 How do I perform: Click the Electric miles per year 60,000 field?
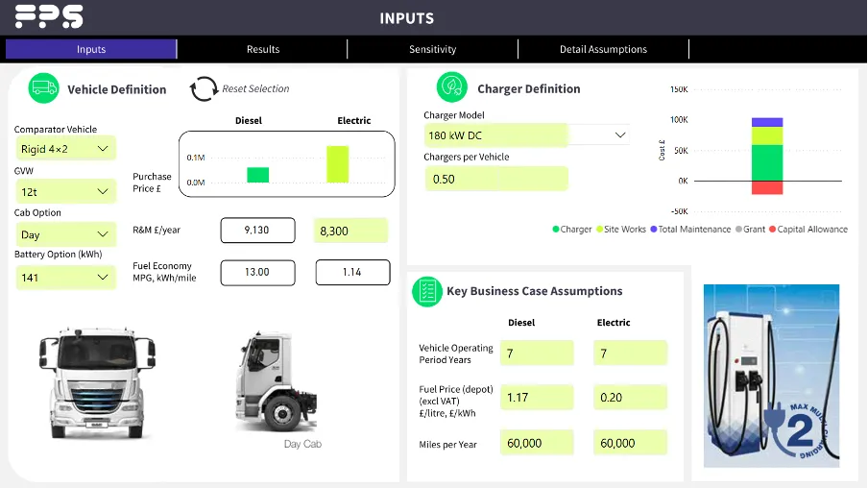click(x=631, y=443)
